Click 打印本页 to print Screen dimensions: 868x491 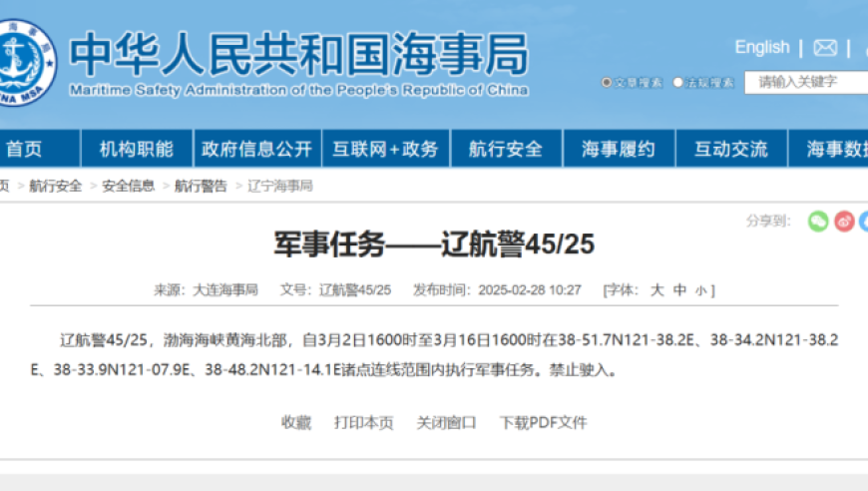(364, 423)
